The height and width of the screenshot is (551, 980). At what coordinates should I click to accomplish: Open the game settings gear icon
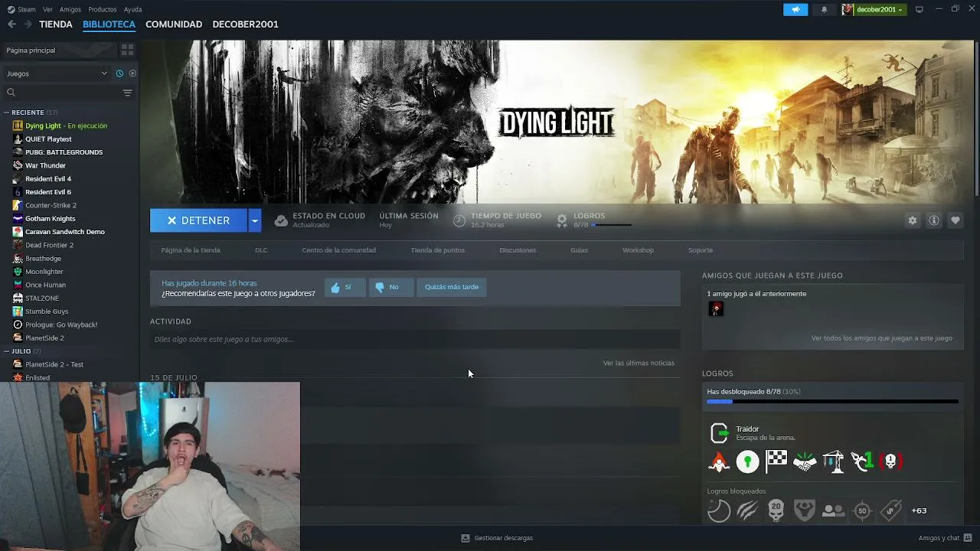click(912, 220)
